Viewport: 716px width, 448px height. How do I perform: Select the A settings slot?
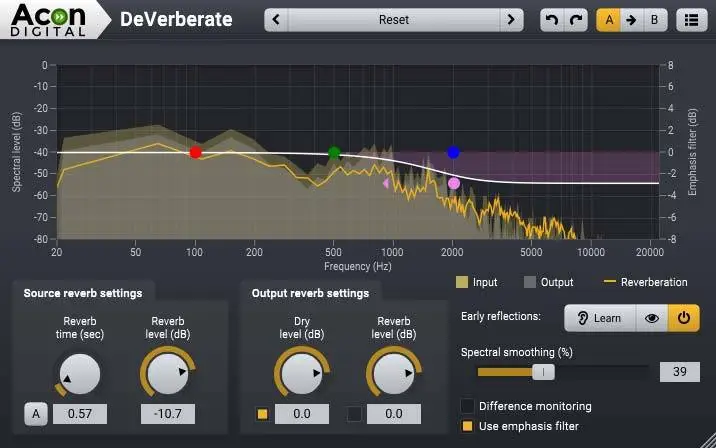click(609, 20)
